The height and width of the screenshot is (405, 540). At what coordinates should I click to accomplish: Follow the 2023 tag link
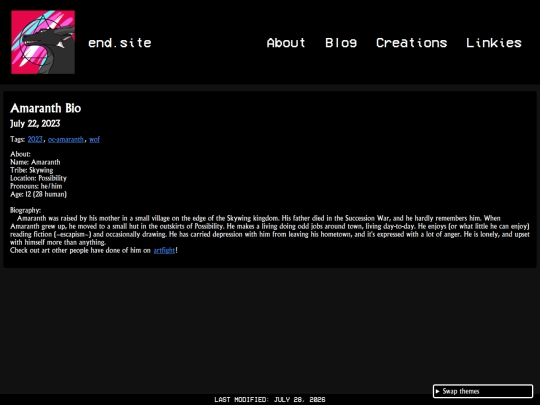click(35, 139)
